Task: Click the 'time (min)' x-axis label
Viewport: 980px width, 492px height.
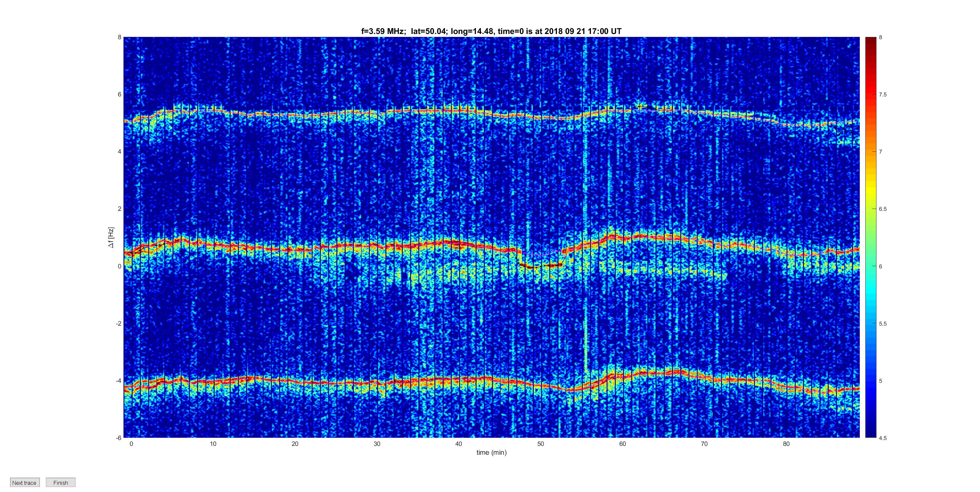Action: click(x=492, y=452)
